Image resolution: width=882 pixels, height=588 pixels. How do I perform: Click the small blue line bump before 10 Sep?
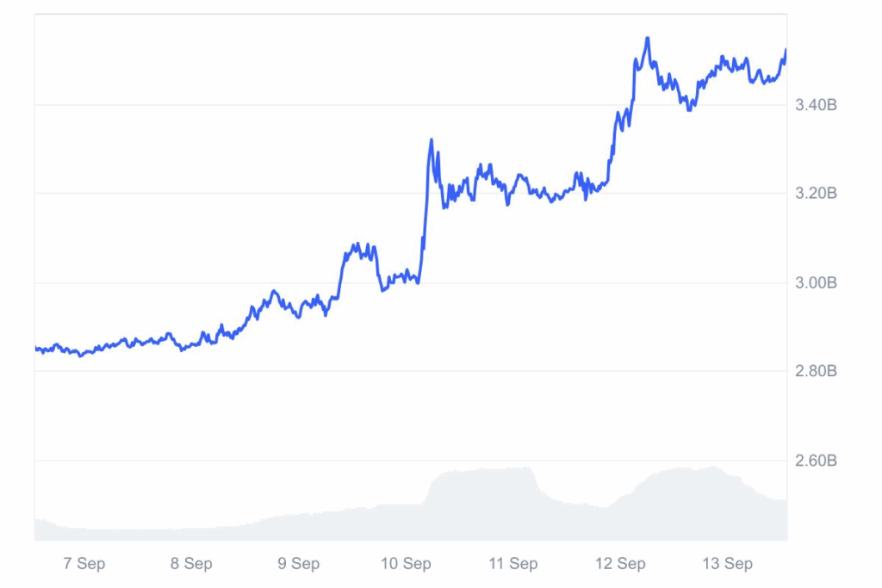(x=360, y=250)
